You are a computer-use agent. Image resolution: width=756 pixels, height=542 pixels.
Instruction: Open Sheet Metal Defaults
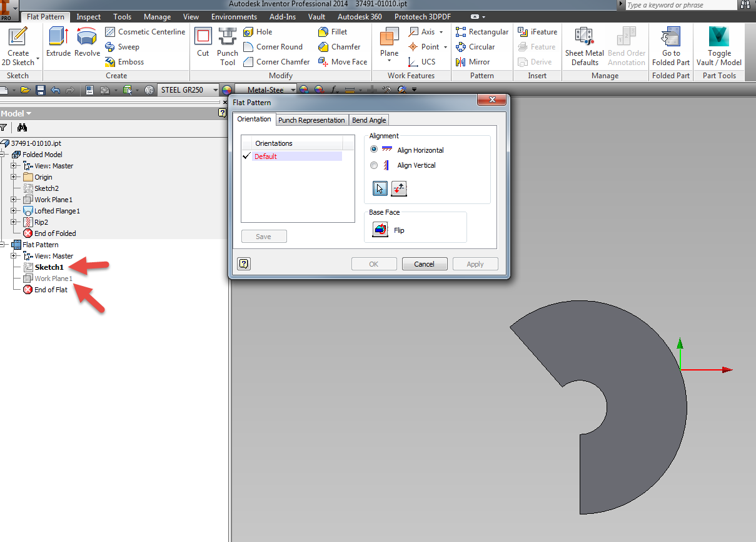click(x=585, y=46)
